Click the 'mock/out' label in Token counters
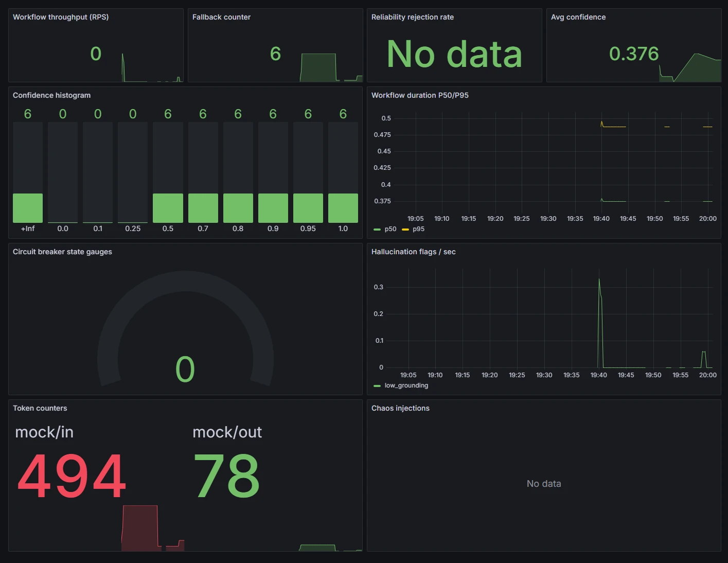Screen dimensions: 728x563 [x=227, y=432]
